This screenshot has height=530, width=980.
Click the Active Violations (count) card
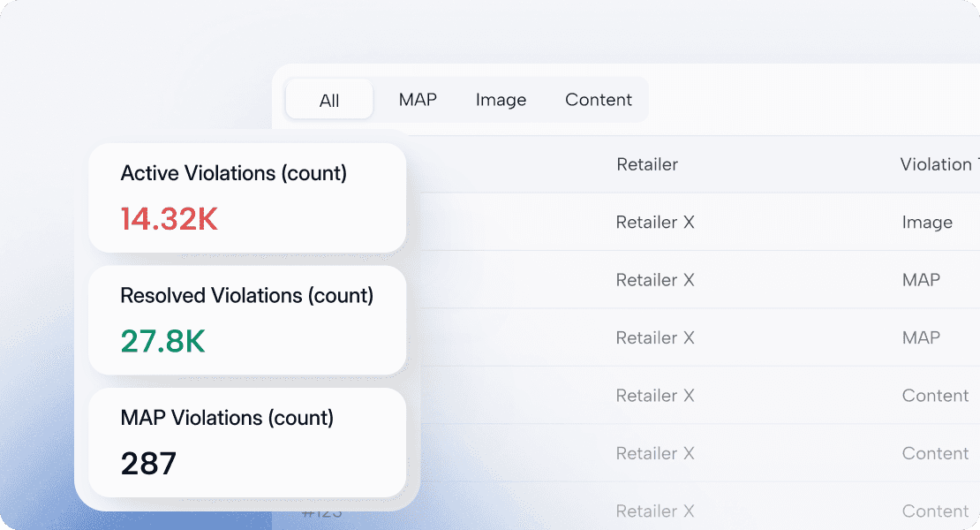(247, 198)
